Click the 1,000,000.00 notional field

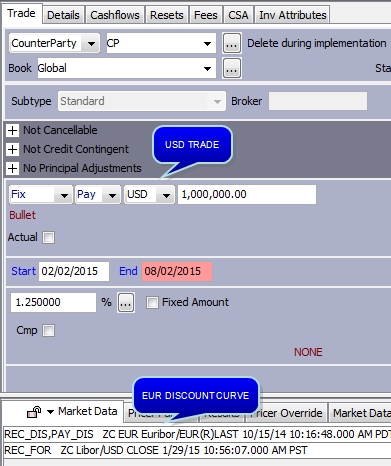click(247, 194)
